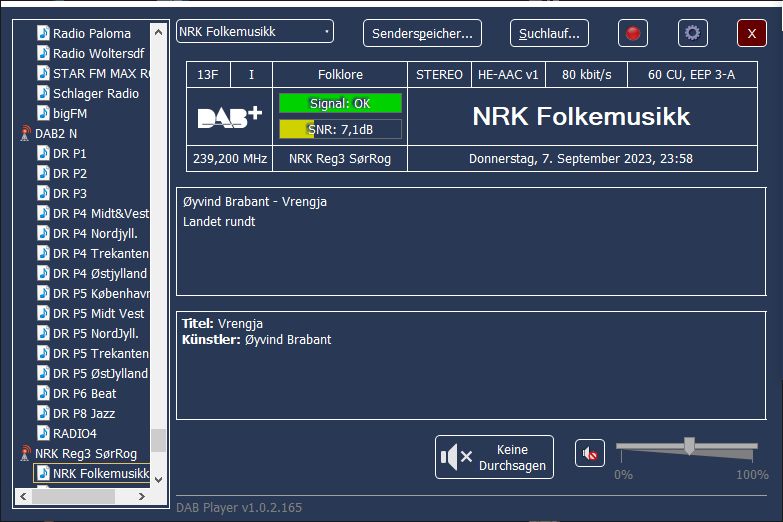Screen dimensions: 783x522
Task: Open the Senderspeicher station memory dialog
Action: click(x=422, y=33)
